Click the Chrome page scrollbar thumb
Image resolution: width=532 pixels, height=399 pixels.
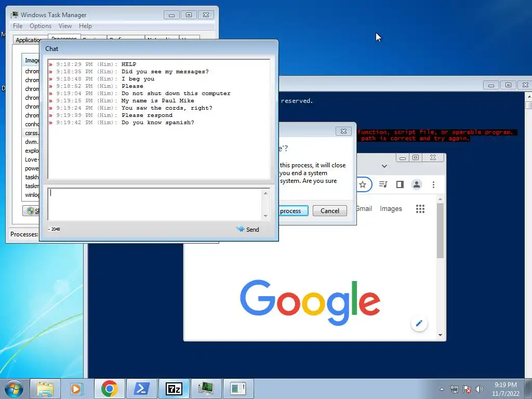pyautogui.click(x=440, y=231)
